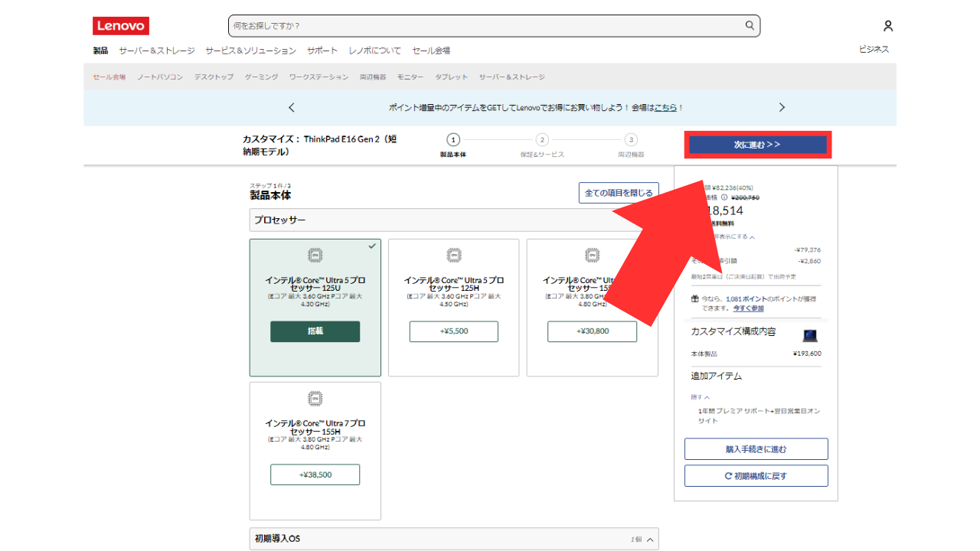The width and height of the screenshot is (980, 551).
Task: Click the search magnifier icon
Action: point(750,26)
